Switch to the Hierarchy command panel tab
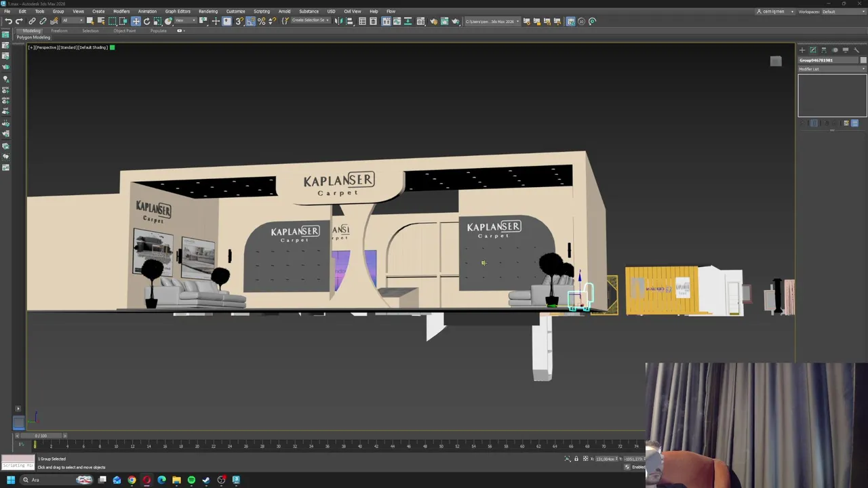Screen dimensions: 868x488 (824, 50)
